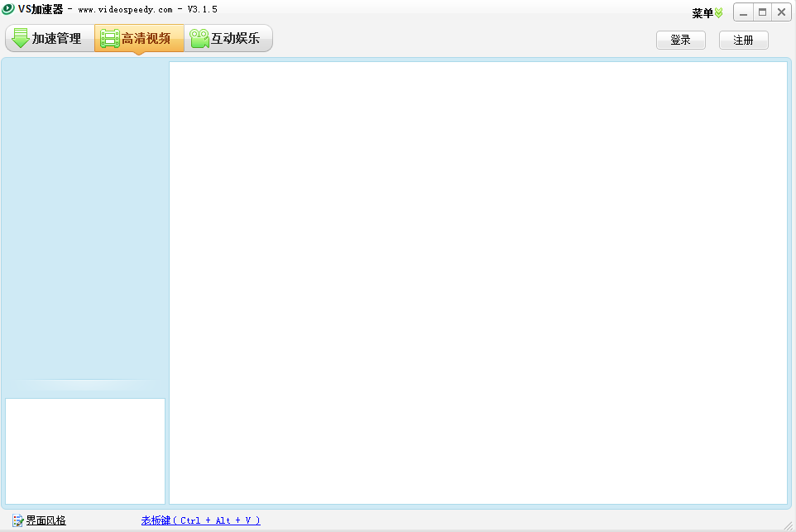Minimize the VS加速器 window
796x532 pixels.
[x=743, y=12]
